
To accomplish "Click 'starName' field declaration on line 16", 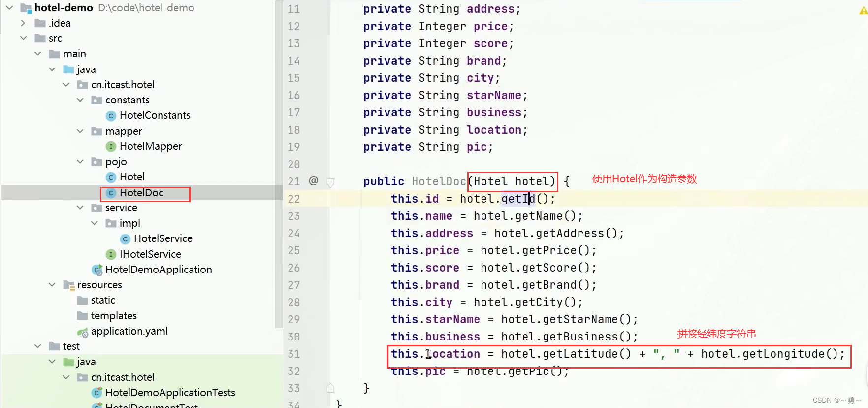I will tap(494, 95).
